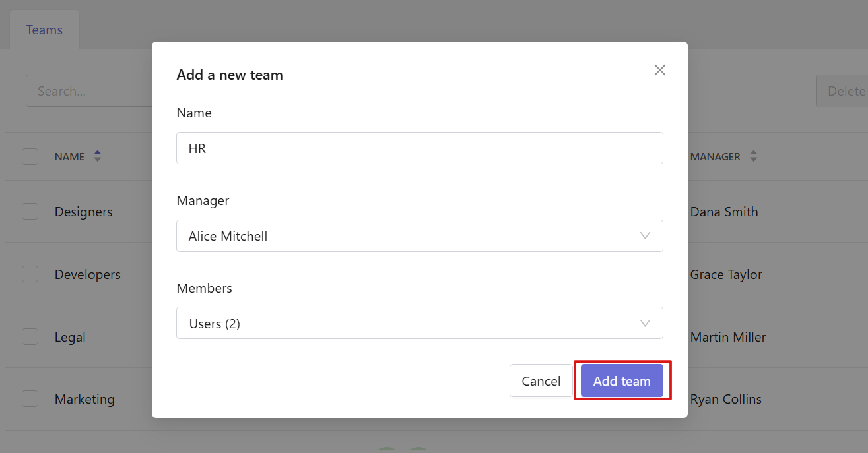Open the Users (2) members selector
This screenshot has height=453, width=868.
420,323
